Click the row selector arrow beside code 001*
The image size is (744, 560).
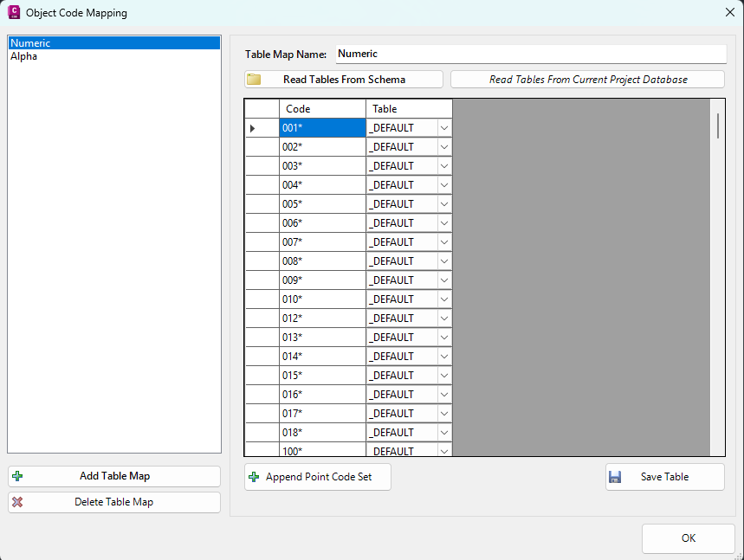click(253, 128)
